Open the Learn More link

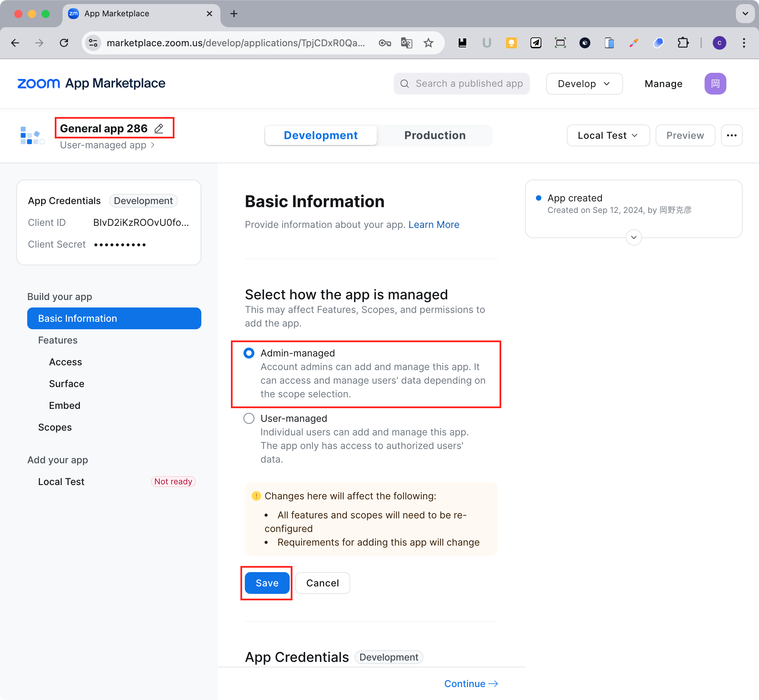tap(433, 224)
